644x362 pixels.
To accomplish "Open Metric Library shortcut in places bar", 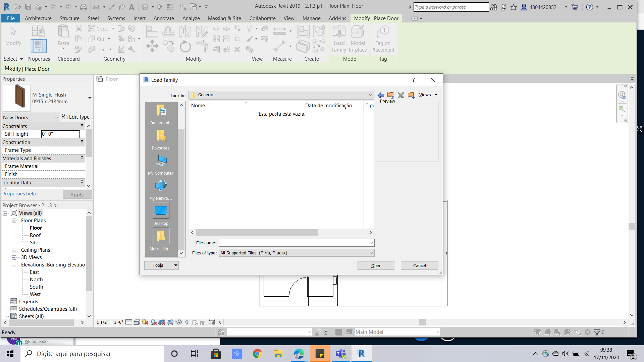I will point(161,240).
